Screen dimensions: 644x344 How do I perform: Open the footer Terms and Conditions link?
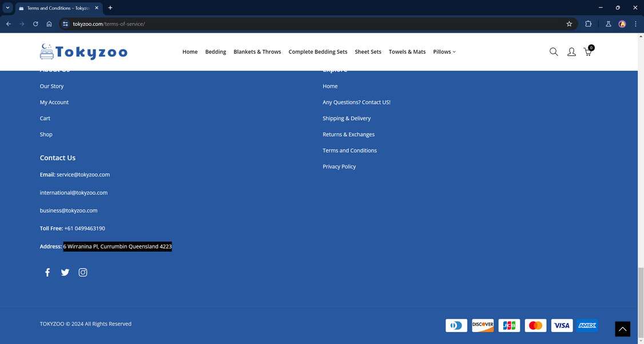point(349,150)
